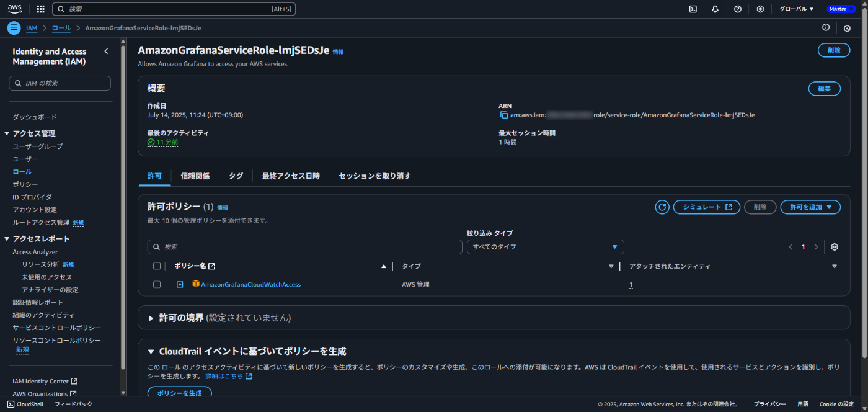The image size is (868, 412).
Task: Open the タイプ column filter arrow
Action: 611,266
